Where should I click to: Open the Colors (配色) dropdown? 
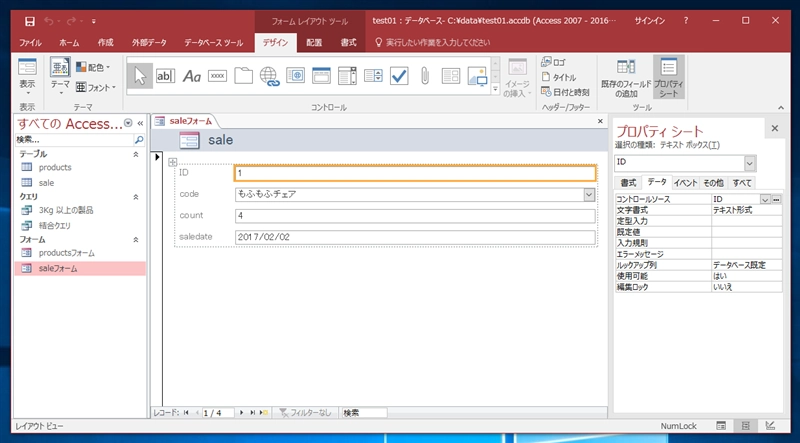click(93, 67)
